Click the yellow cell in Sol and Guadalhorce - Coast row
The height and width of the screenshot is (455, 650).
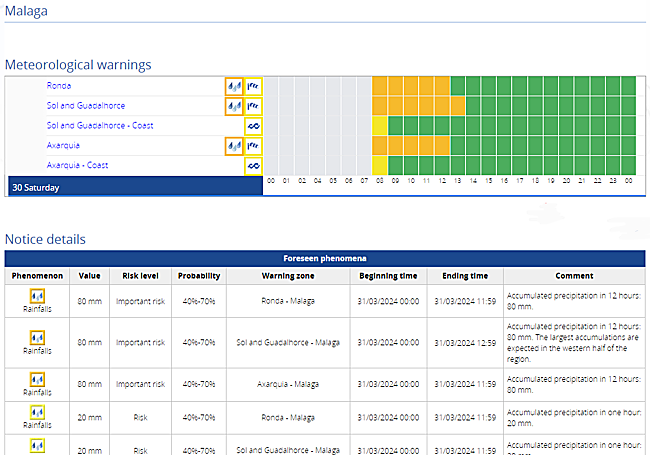pos(380,125)
